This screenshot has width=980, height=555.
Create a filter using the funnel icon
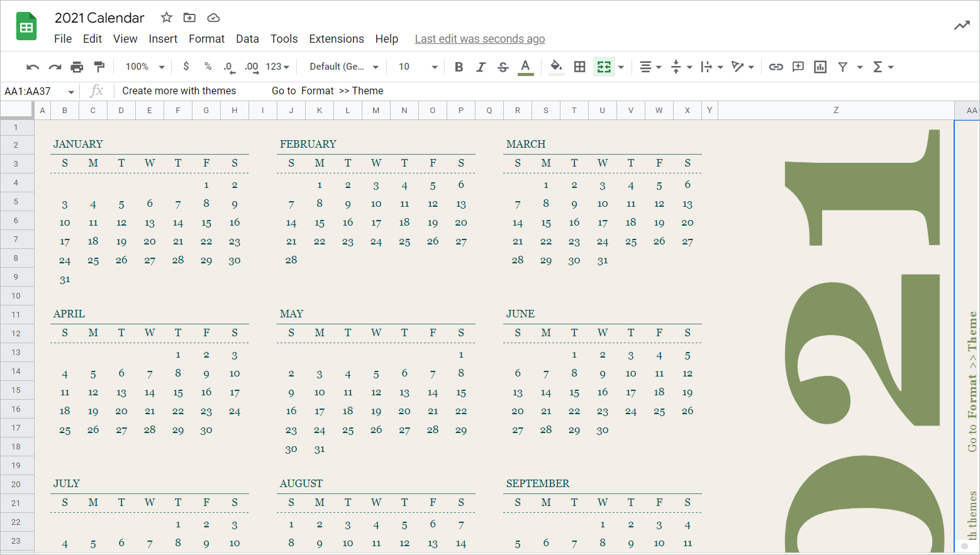click(843, 66)
